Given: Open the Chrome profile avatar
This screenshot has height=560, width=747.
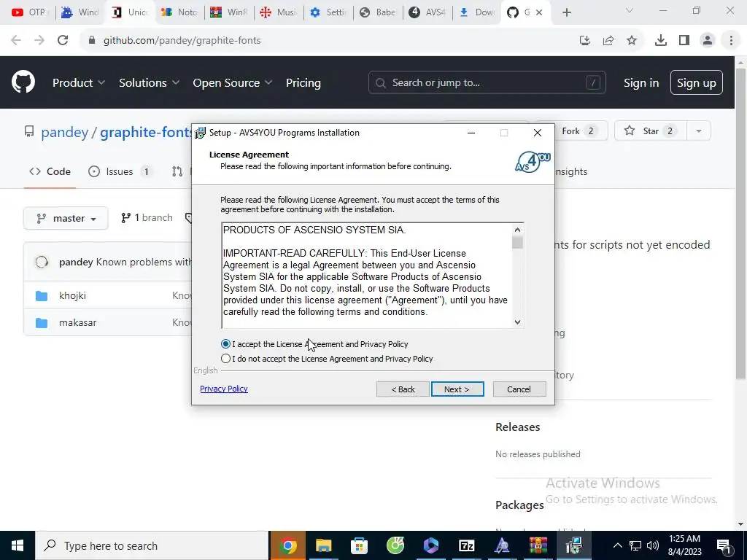Looking at the screenshot, I should coord(708,41).
